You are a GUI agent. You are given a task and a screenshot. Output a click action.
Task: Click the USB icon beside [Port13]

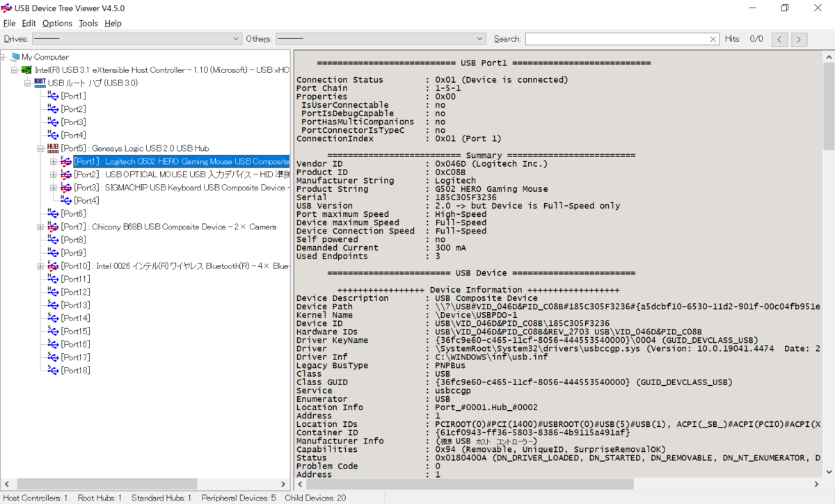(x=53, y=304)
